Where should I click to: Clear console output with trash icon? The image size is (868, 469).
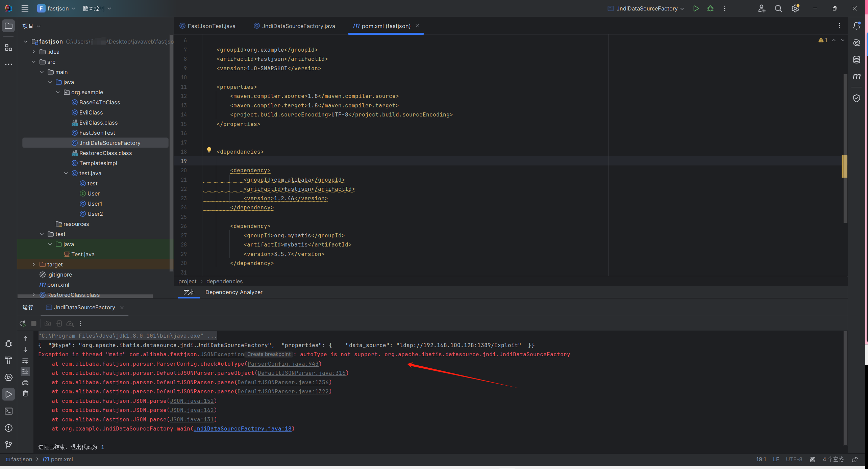click(x=25, y=393)
